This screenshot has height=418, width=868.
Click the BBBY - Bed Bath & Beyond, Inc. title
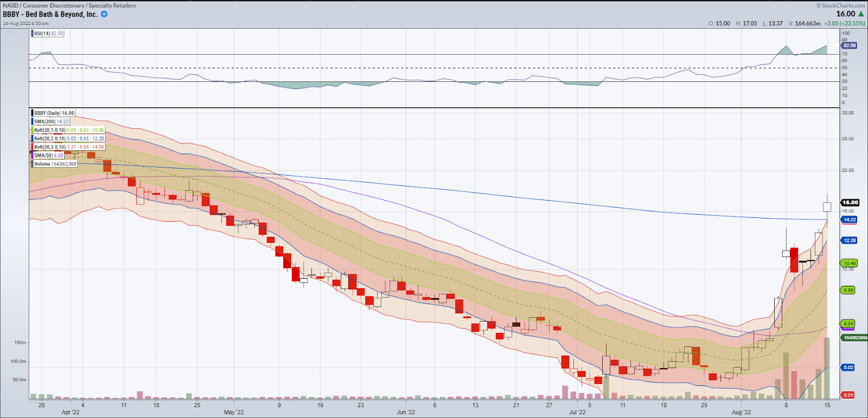coord(50,14)
